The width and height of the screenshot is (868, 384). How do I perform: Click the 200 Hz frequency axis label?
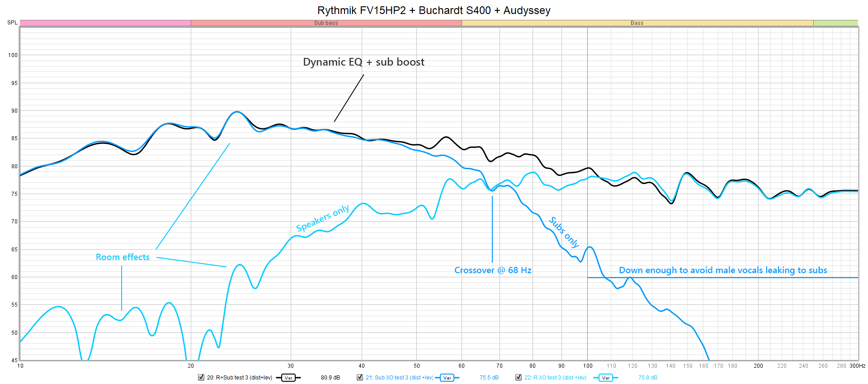(758, 366)
